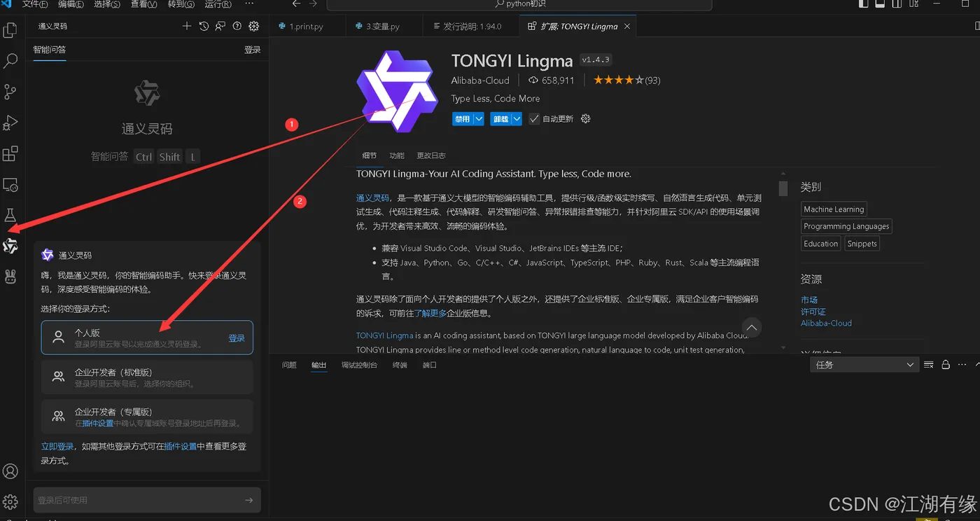Open dropdown arrow next to 卸载 button
980x521 pixels.
[x=517, y=119]
